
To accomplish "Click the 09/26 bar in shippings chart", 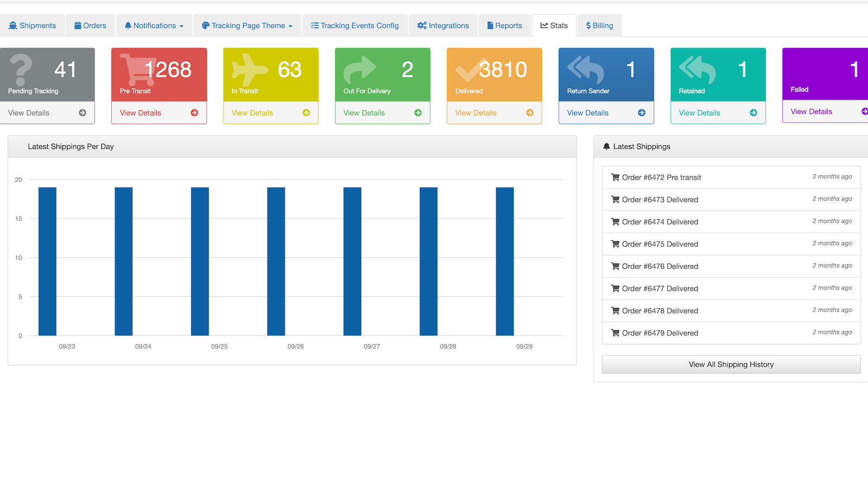I will (x=276, y=261).
